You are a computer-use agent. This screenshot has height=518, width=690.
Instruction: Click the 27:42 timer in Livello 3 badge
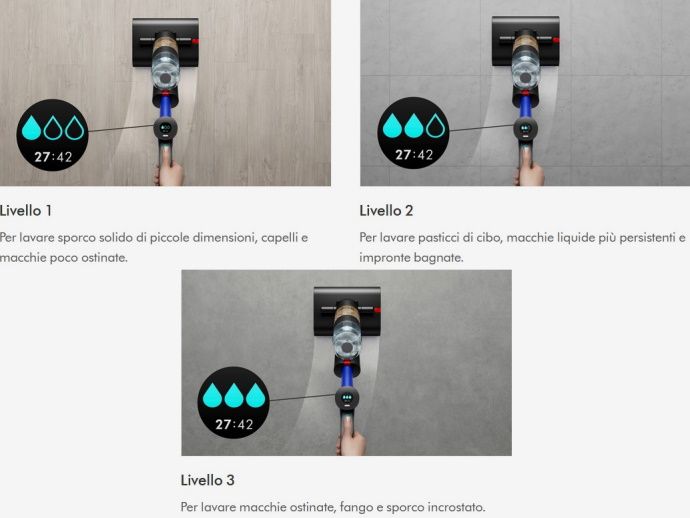click(234, 424)
